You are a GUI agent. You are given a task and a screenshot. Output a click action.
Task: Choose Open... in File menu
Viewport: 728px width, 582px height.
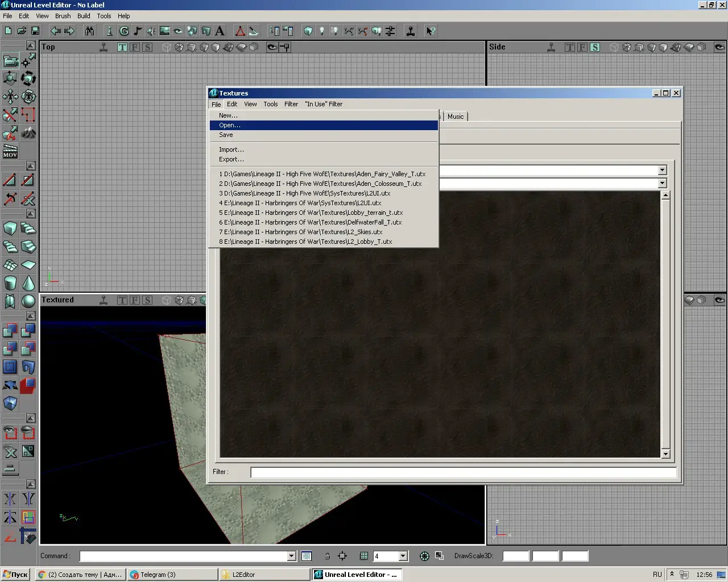pos(324,125)
